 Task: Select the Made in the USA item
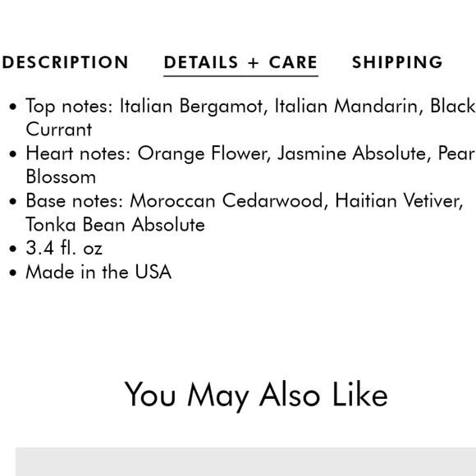(x=98, y=272)
